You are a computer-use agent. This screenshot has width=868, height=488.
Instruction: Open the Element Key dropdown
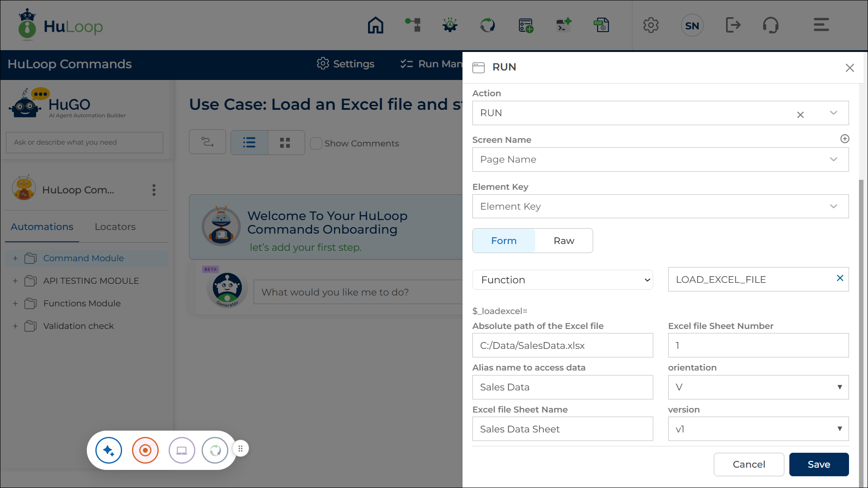pyautogui.click(x=660, y=206)
